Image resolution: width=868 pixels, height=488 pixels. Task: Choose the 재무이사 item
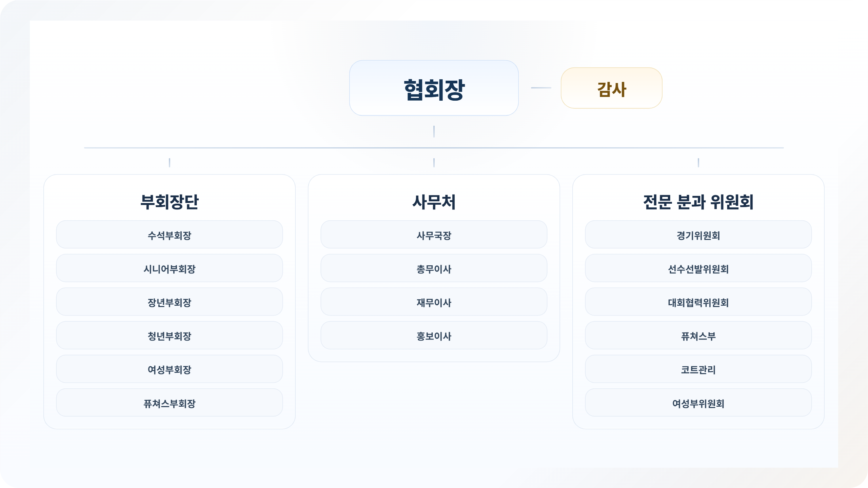[434, 302]
